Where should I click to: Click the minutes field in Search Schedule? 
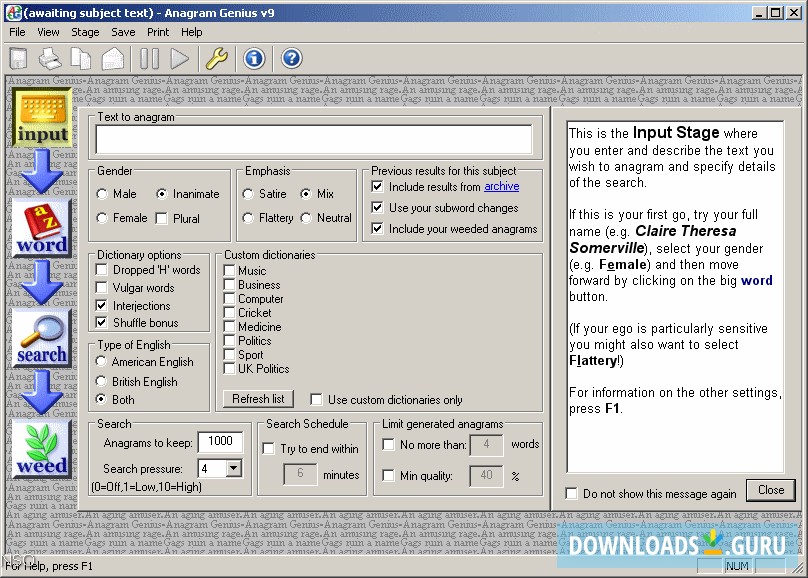pos(300,474)
